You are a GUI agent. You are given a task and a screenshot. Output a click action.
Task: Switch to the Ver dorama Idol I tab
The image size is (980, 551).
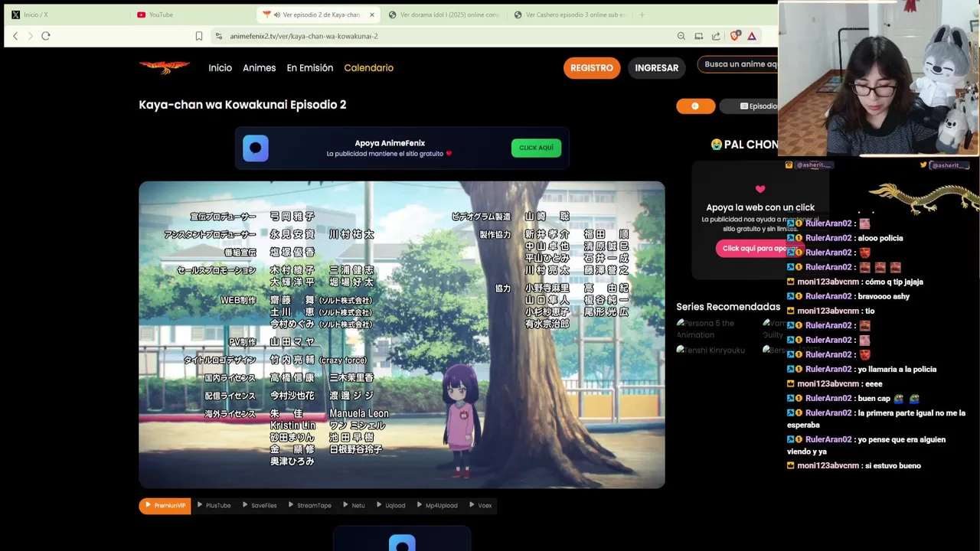pos(444,15)
